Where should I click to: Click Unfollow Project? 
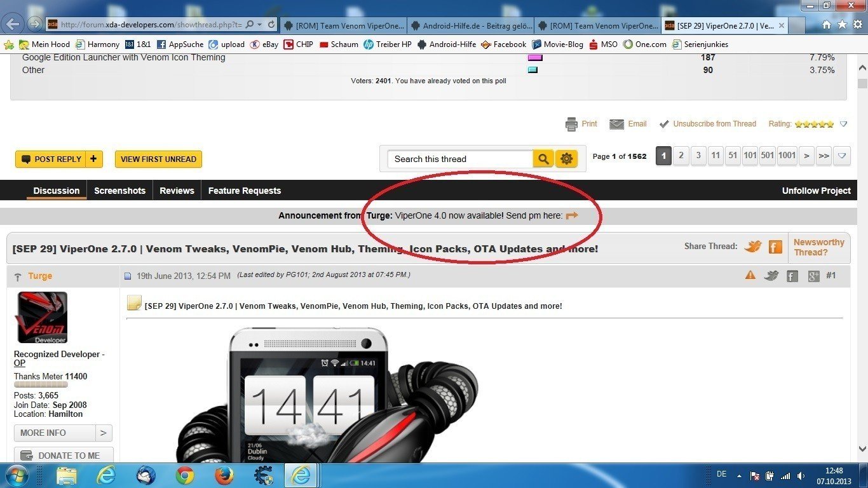pyautogui.click(x=816, y=191)
